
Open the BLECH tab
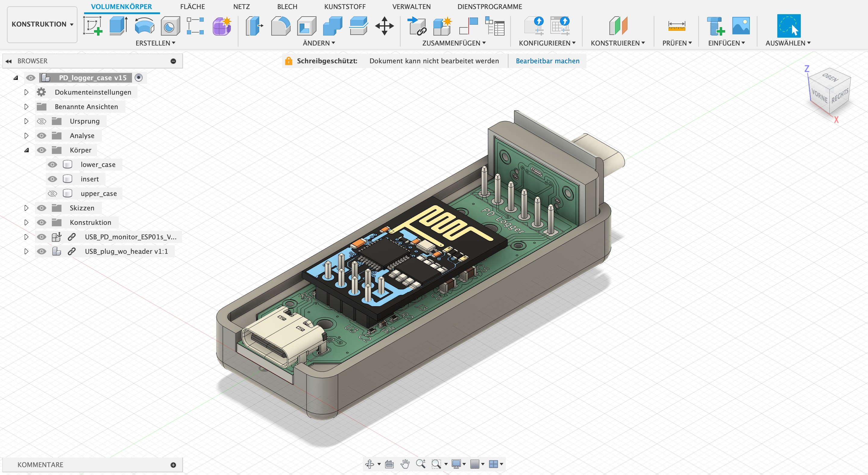287,6
